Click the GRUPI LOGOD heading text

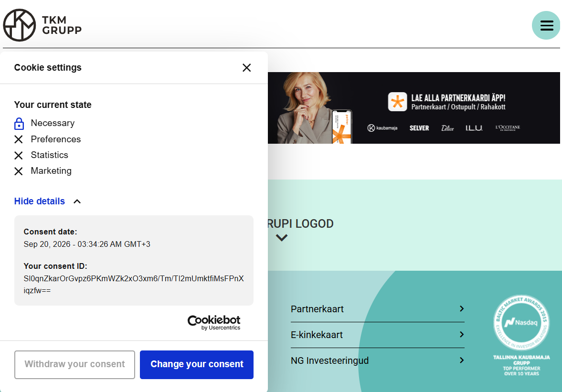click(x=301, y=223)
